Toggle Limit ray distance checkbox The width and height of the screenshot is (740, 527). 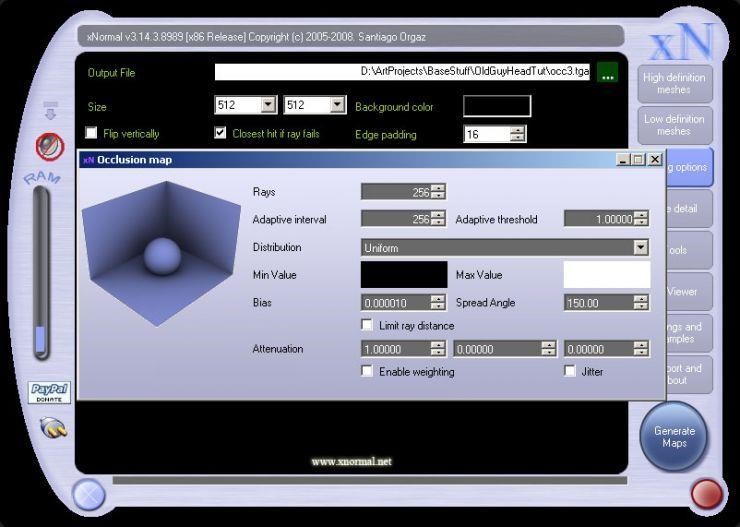(367, 325)
